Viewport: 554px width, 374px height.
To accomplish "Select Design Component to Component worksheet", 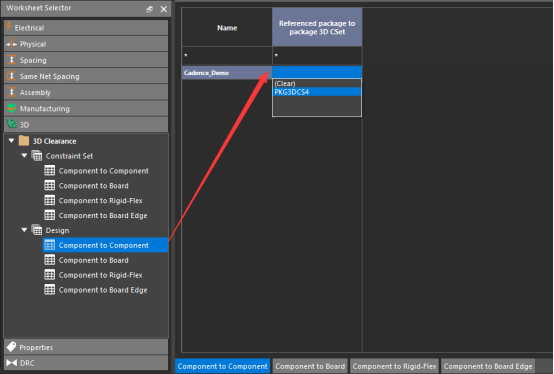I will pyautogui.click(x=105, y=245).
